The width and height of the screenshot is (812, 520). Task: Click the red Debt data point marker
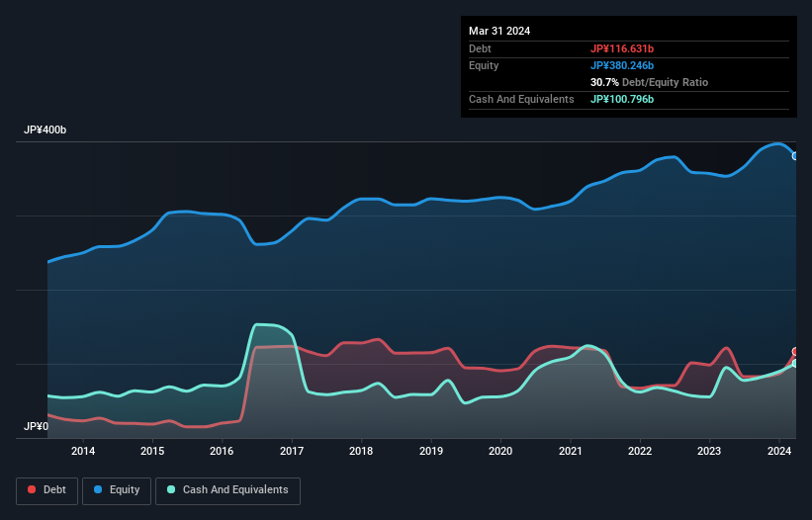[795, 351]
